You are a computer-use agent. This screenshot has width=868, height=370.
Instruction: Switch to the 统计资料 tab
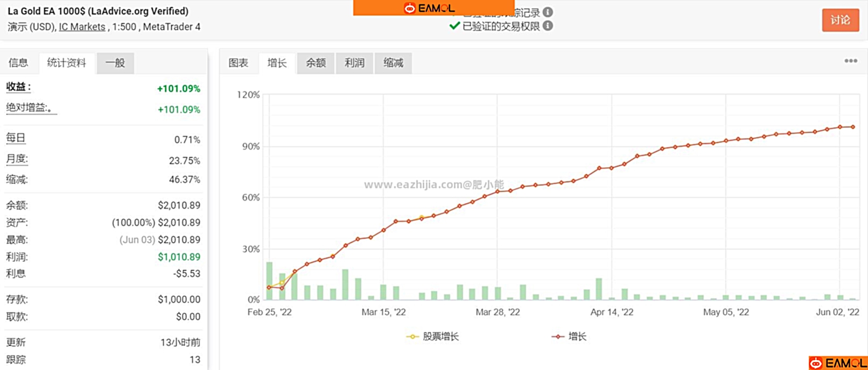pyautogui.click(x=66, y=63)
